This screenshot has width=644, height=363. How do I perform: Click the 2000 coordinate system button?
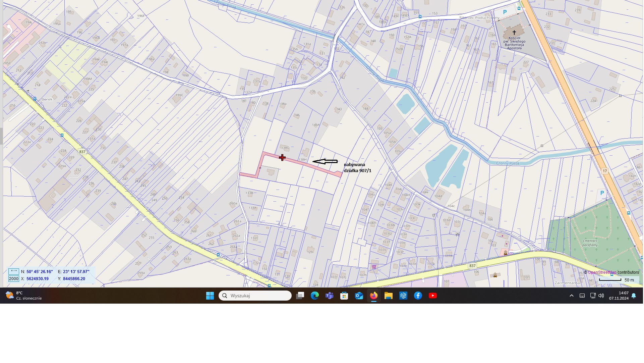14,279
